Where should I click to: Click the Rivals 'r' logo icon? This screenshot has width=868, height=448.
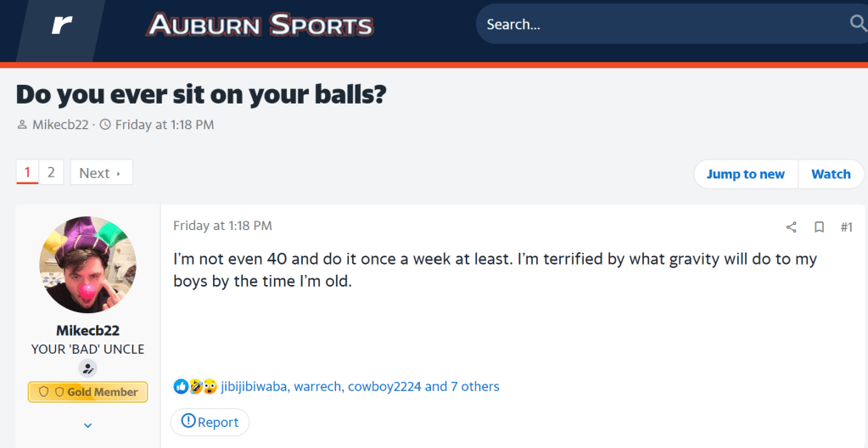point(61,25)
